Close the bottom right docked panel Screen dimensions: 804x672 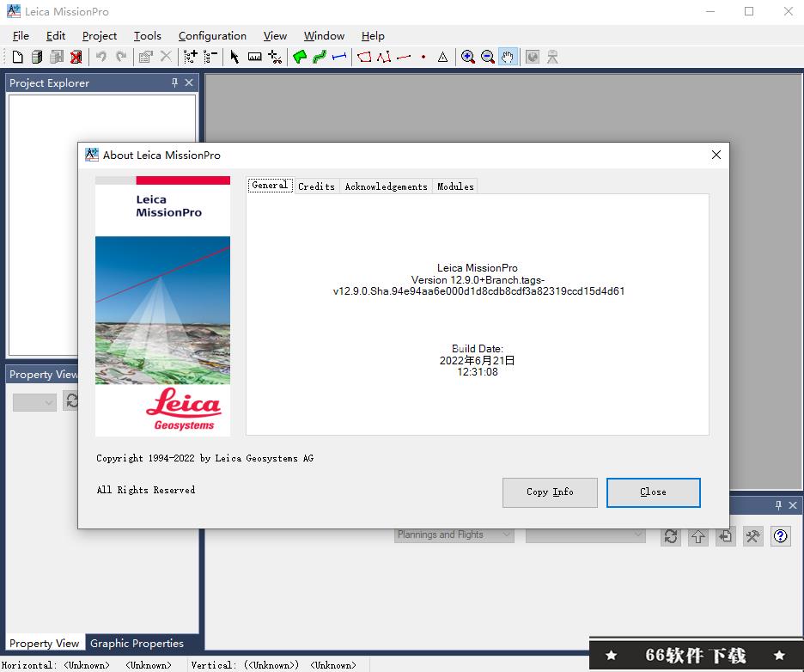(793, 505)
